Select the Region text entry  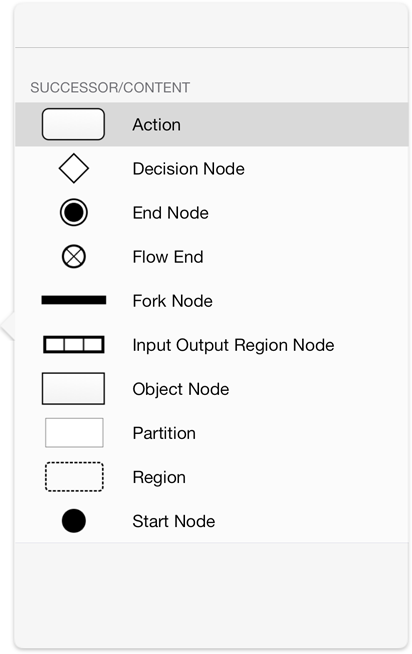click(x=159, y=478)
